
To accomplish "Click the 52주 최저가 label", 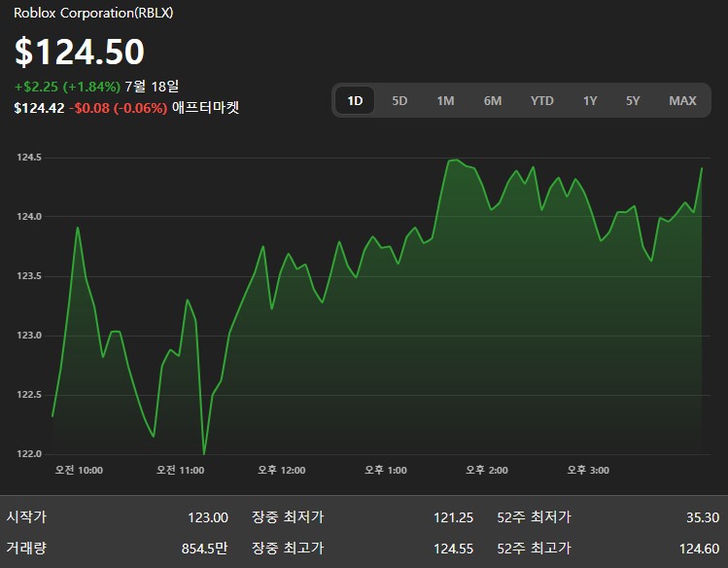I will (x=534, y=516).
